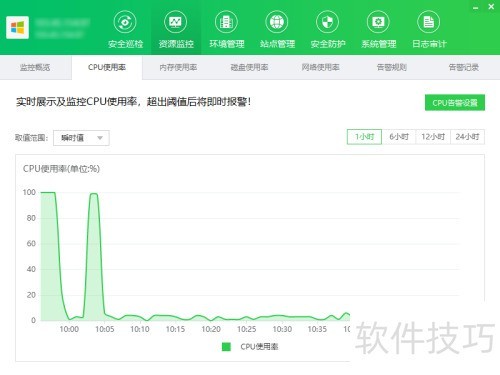Open the 系统管理 system settings icon
This screenshot has height=375, width=500.
point(379,22)
